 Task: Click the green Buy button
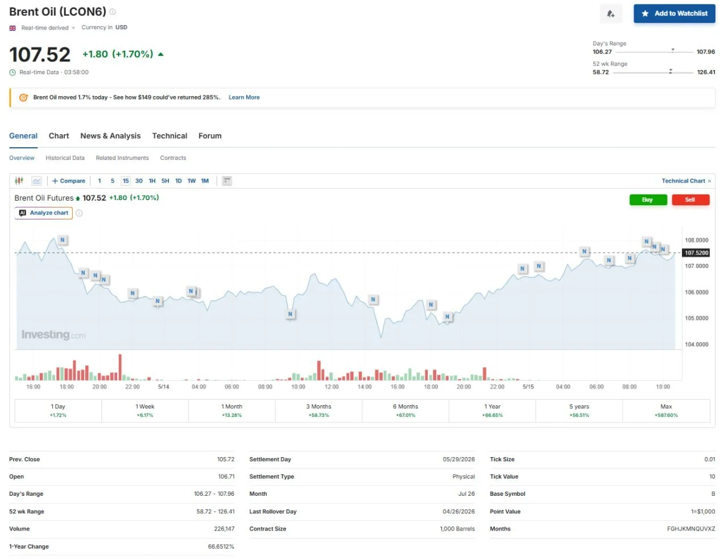648,200
